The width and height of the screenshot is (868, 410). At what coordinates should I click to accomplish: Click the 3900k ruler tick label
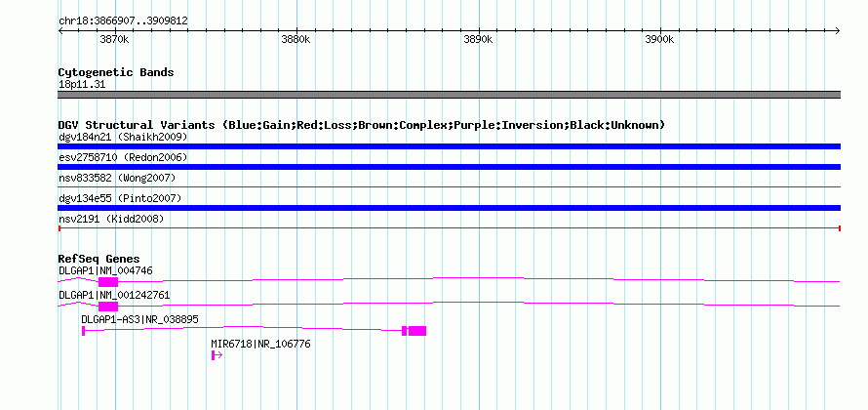[x=659, y=40]
